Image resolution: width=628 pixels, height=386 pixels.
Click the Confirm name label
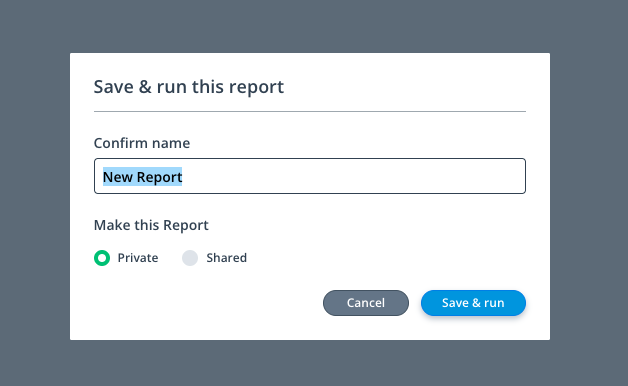tap(142, 143)
